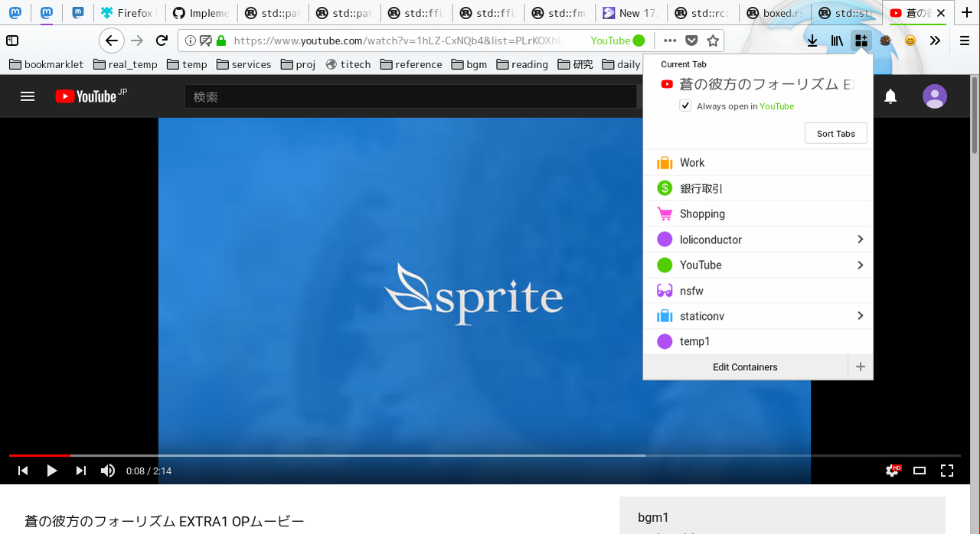The height and width of the screenshot is (534, 980).
Task: Skip to the next video
Action: click(x=80, y=471)
